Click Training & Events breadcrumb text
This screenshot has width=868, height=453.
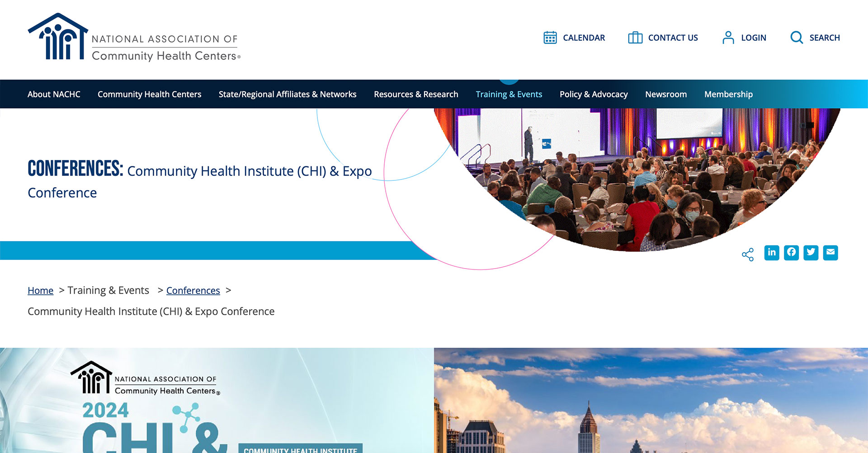pos(108,291)
